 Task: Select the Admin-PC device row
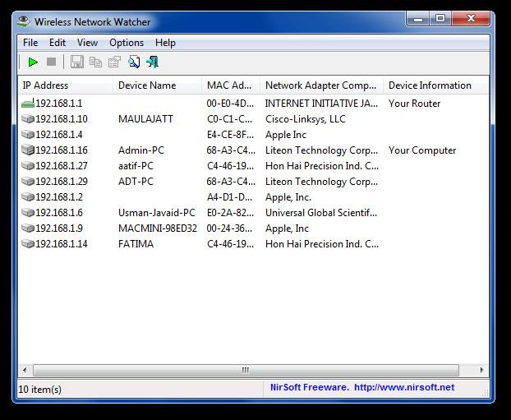tap(141, 150)
